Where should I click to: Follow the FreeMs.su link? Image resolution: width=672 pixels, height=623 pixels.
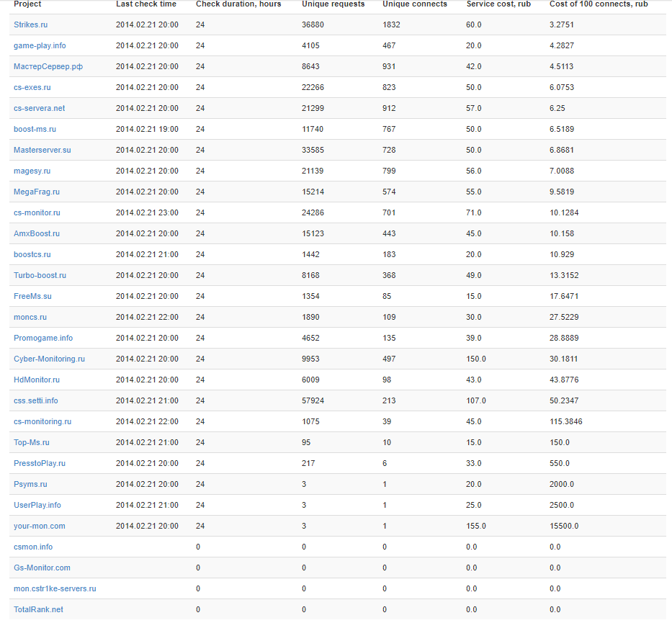pos(32,297)
